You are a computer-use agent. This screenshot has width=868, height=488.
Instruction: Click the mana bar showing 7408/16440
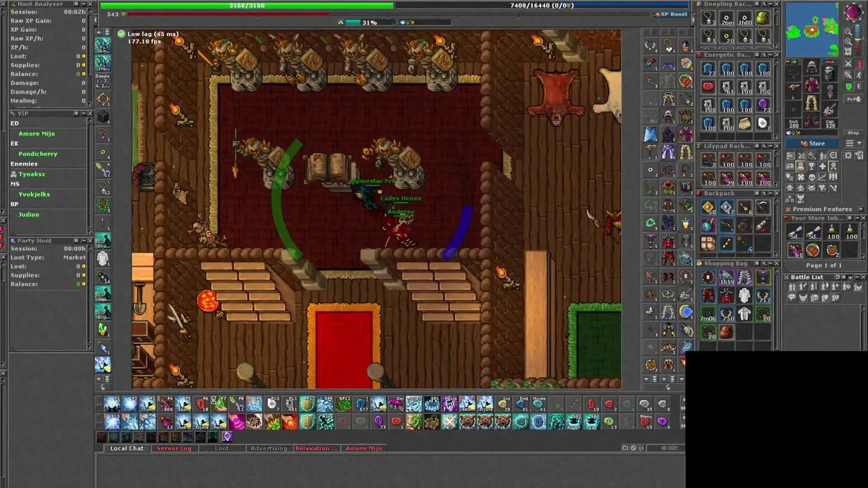542,5
